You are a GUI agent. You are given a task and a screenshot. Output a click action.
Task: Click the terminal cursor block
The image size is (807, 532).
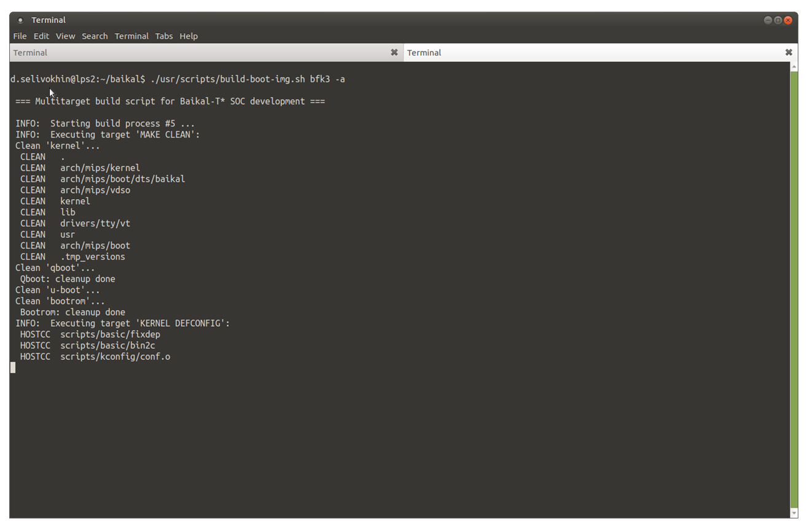tap(13, 367)
